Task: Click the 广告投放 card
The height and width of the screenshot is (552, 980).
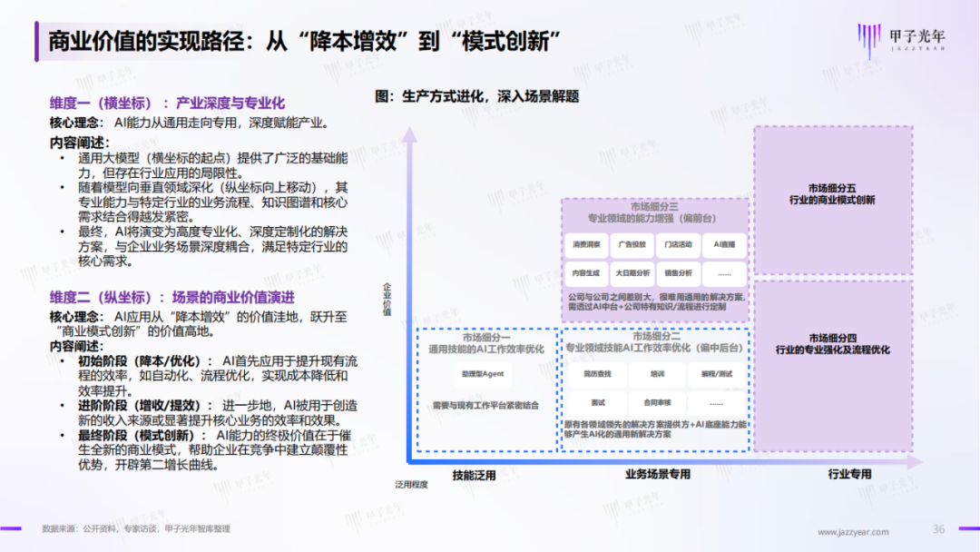Action: tap(632, 245)
